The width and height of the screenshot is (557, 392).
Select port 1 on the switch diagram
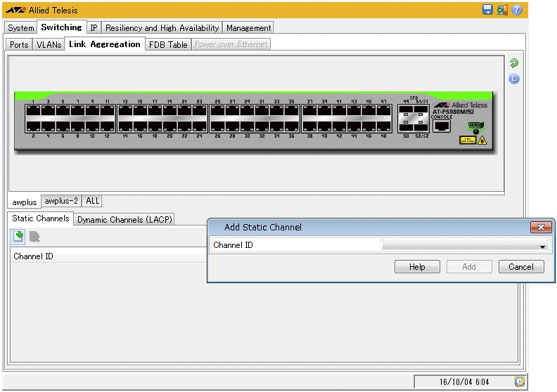coord(33,111)
